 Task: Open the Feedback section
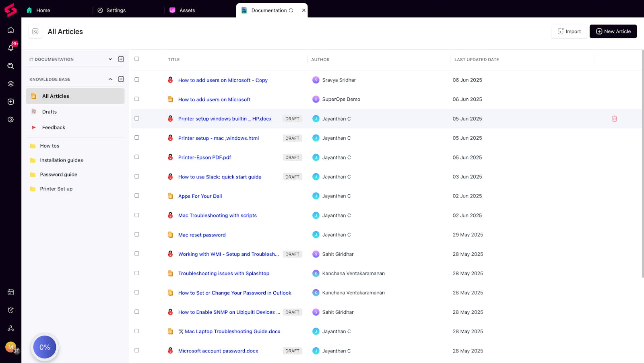tap(54, 127)
